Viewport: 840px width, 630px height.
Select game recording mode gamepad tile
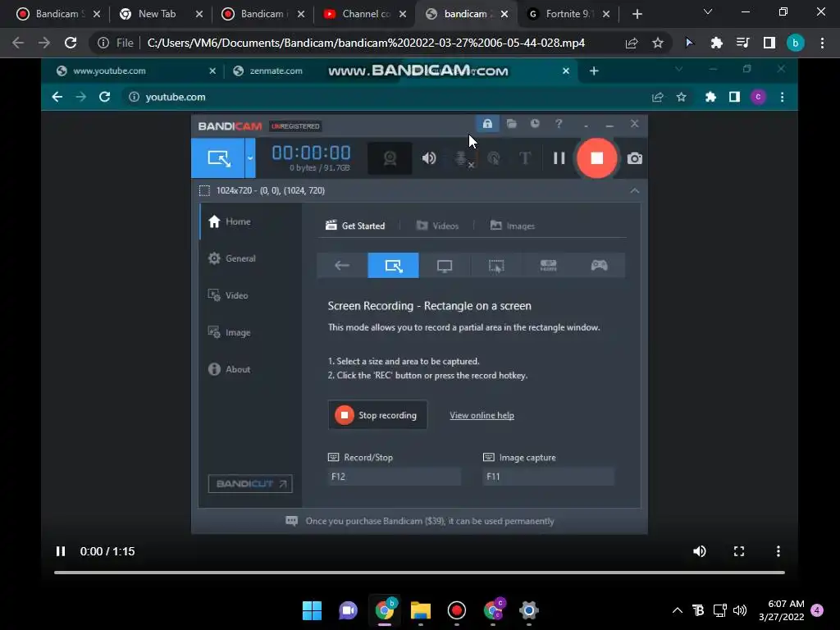pos(599,265)
